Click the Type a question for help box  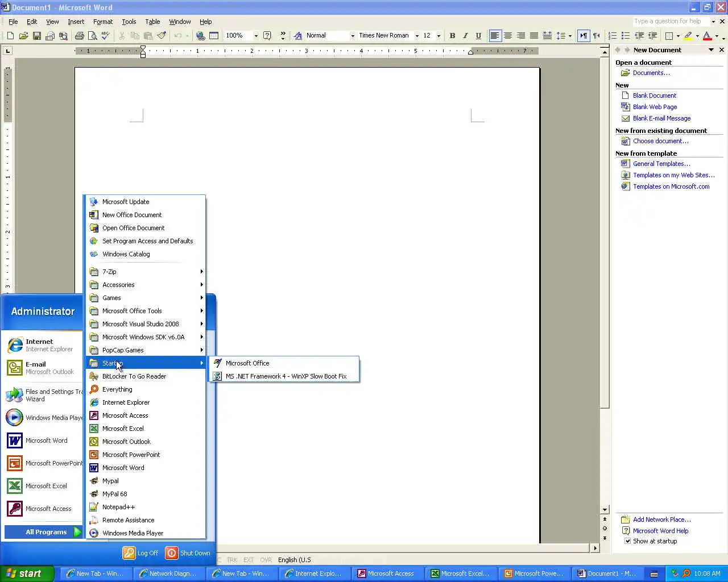pos(671,21)
